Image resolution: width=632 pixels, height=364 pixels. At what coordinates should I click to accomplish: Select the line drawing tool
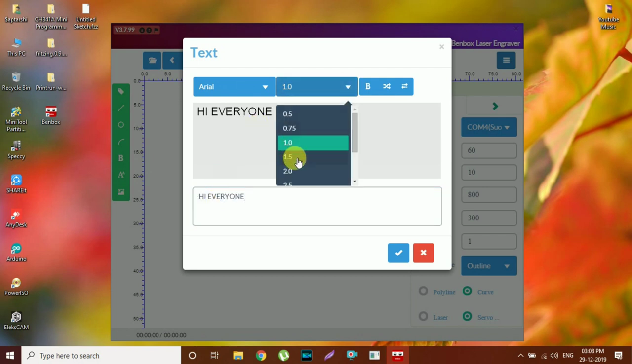pos(121,108)
